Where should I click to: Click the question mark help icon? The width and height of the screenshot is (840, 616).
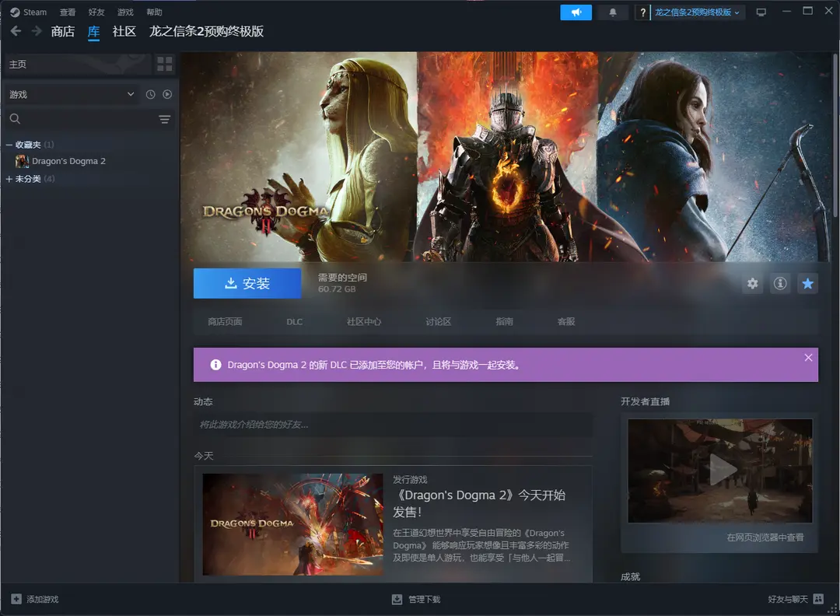(642, 12)
